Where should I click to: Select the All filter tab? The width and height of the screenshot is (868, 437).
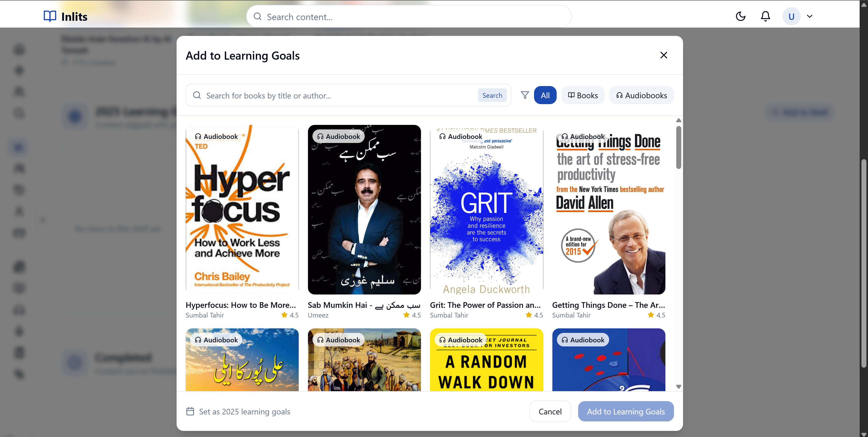pos(545,95)
